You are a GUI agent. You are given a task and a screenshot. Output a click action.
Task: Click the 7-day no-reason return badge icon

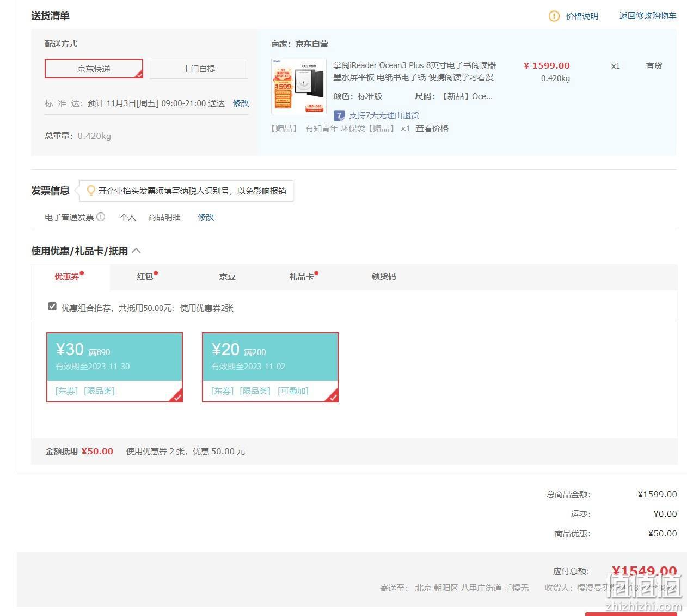click(339, 115)
